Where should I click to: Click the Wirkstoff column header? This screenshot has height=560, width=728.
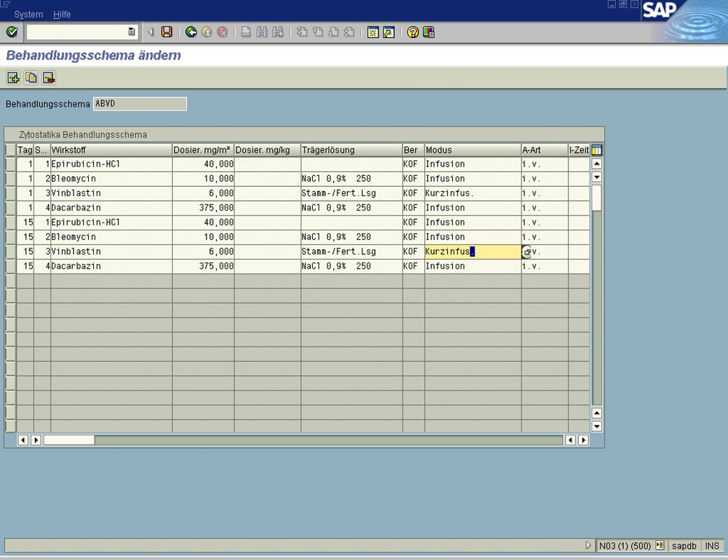coord(111,150)
